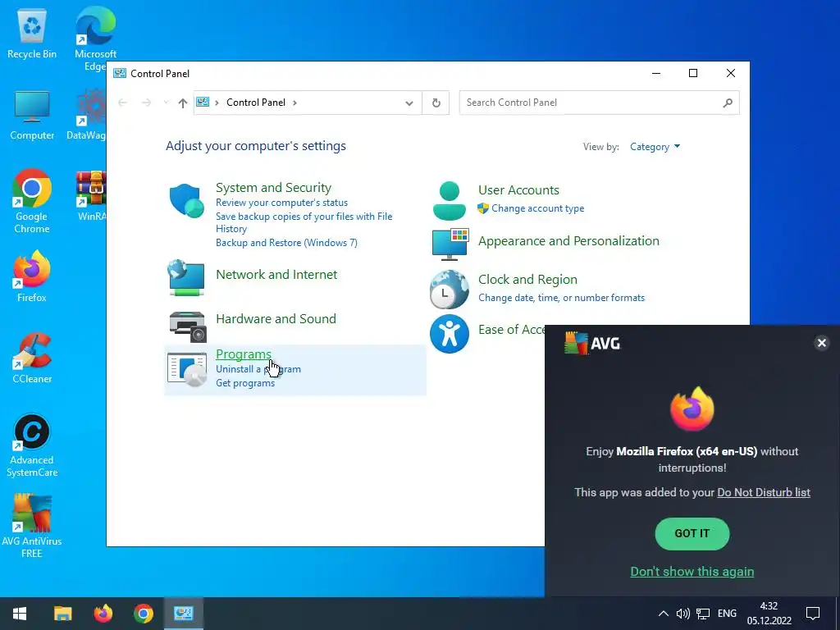The width and height of the screenshot is (840, 630).
Task: Open Appearance and Personalization monitor icon
Action: click(x=450, y=244)
